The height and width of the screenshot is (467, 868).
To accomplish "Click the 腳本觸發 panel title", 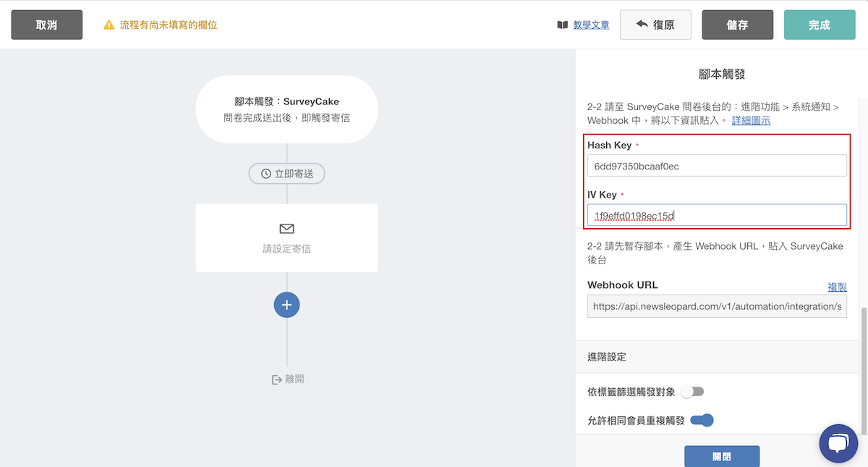I will [x=722, y=74].
